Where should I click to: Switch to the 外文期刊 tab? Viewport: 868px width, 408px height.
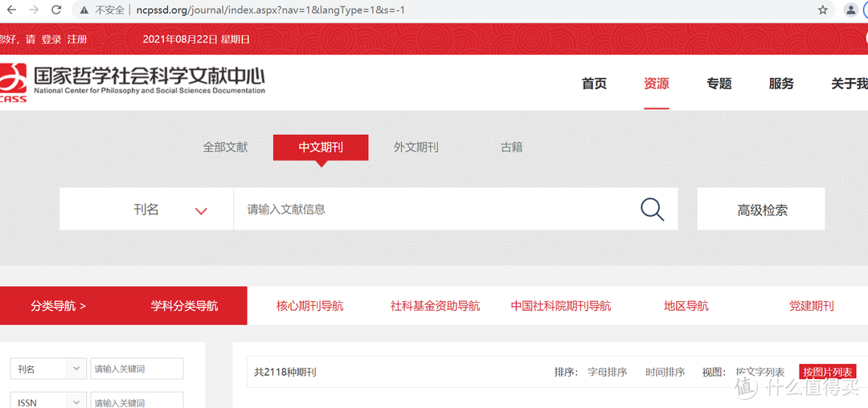pyautogui.click(x=416, y=147)
